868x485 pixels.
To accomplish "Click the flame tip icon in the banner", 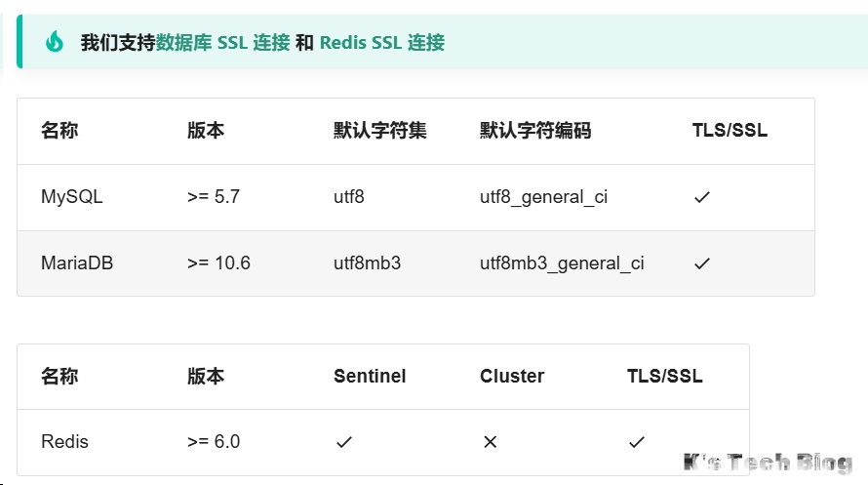I will pos(55,42).
